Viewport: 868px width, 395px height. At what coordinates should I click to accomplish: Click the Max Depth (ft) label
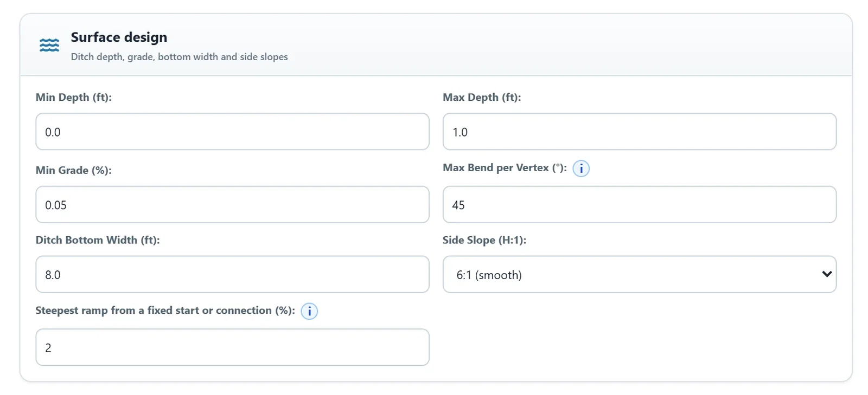(x=482, y=98)
